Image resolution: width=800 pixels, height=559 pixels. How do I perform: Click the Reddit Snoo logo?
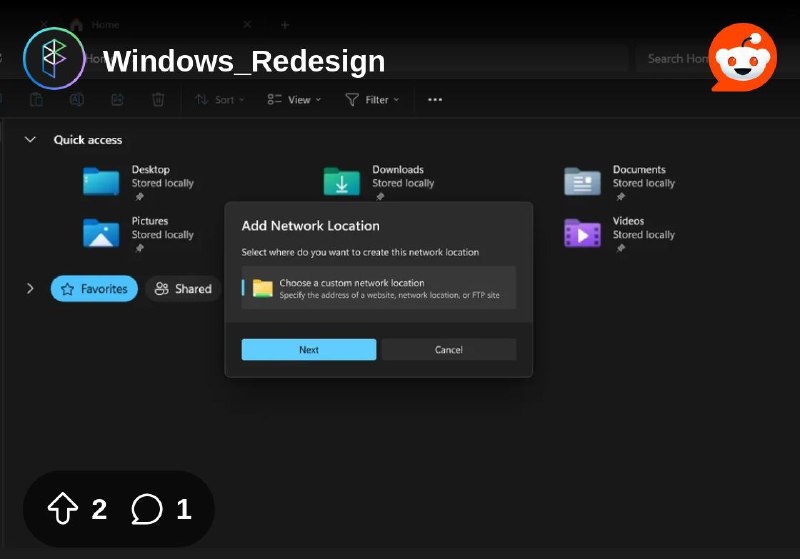click(x=743, y=57)
